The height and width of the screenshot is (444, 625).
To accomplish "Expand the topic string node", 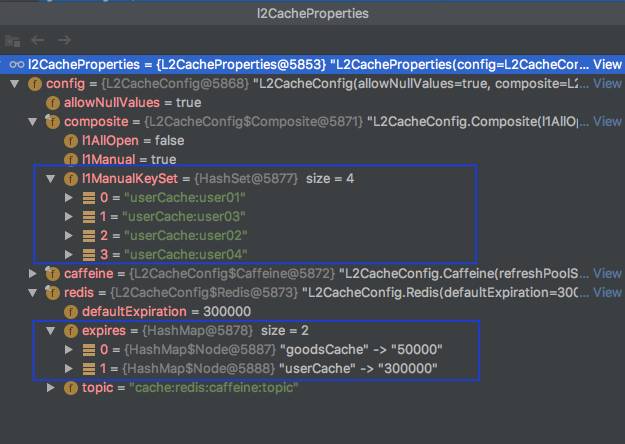I will [51, 387].
